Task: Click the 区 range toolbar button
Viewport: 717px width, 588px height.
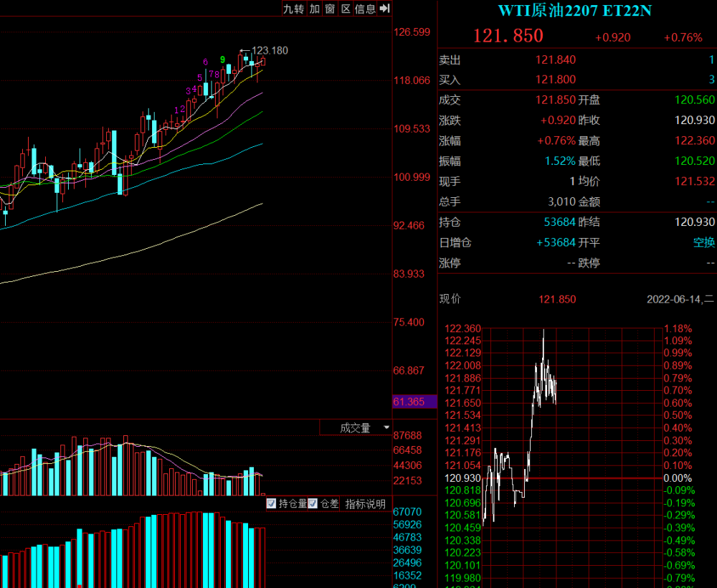Action: click(x=346, y=9)
